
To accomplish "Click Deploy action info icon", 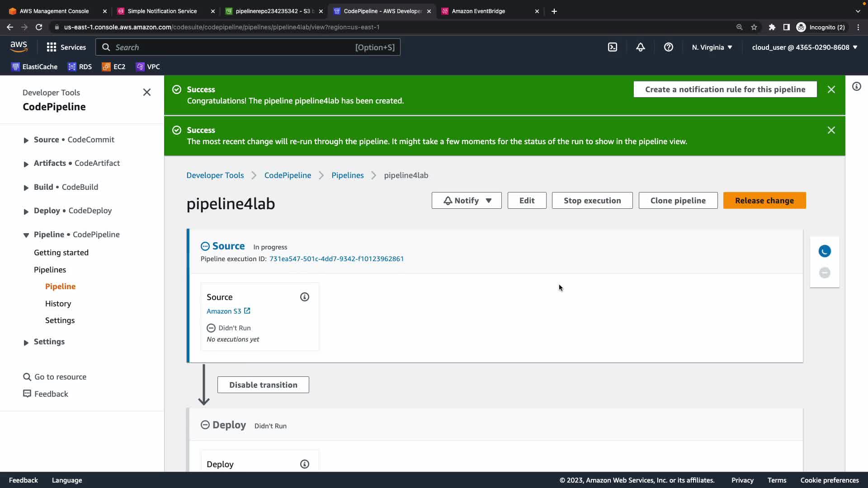I will coord(305,464).
